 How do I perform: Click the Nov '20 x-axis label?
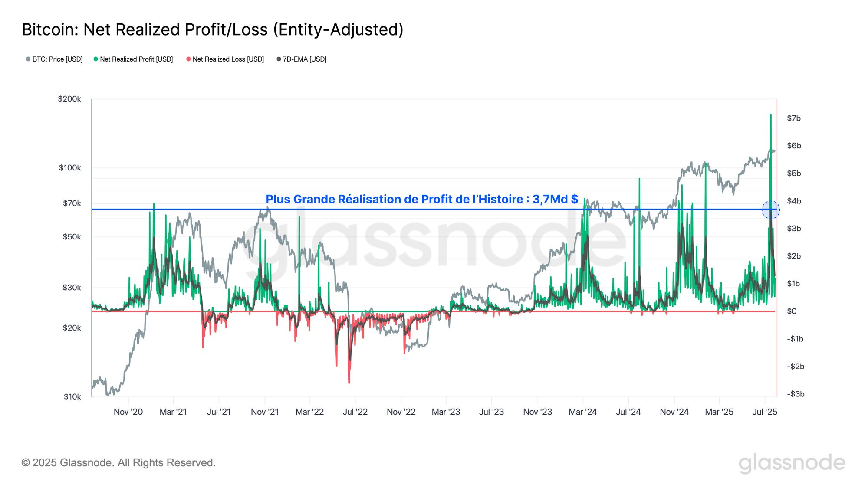click(x=128, y=412)
